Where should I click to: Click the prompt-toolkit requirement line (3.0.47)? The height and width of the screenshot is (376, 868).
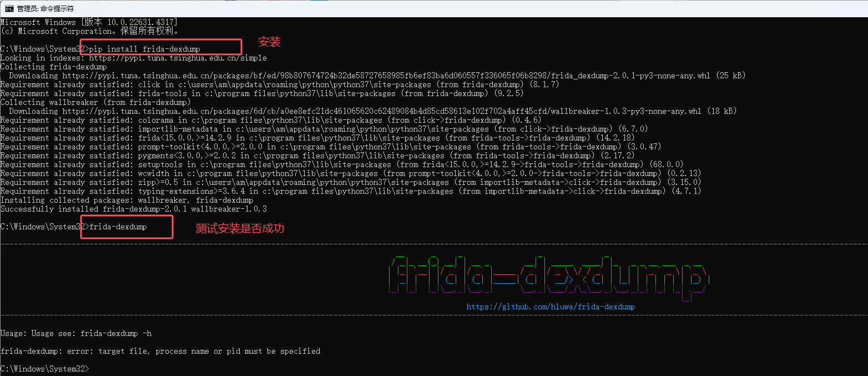[x=331, y=147]
